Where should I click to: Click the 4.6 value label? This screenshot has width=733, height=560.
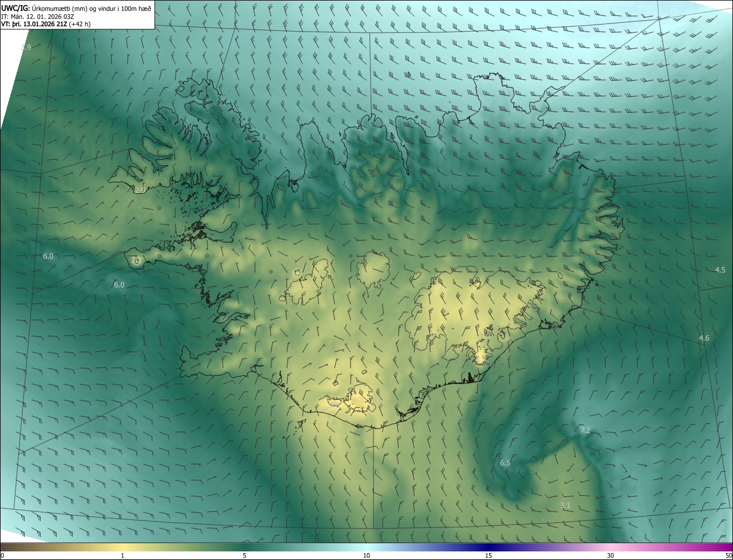(x=704, y=338)
